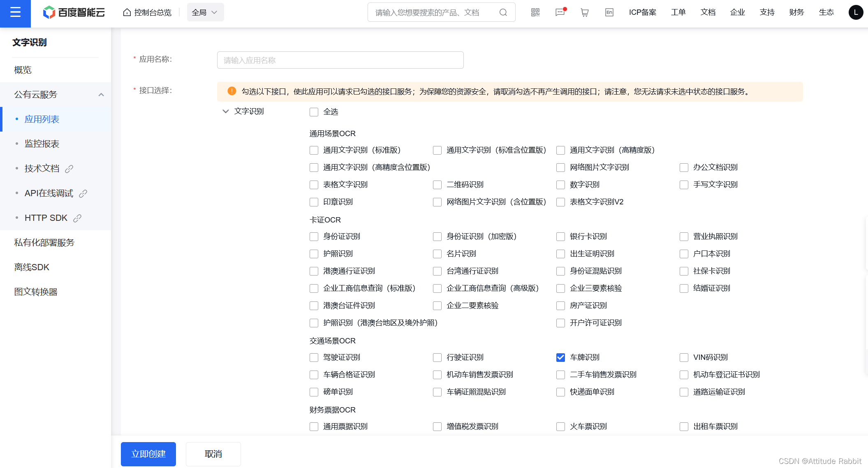Uncheck 车牌识别 interface
Screen dimensions: 868x468
[x=560, y=357]
